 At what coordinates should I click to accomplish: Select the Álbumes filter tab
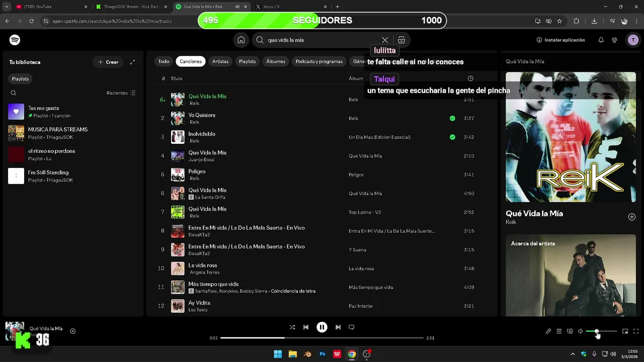pos(276,61)
